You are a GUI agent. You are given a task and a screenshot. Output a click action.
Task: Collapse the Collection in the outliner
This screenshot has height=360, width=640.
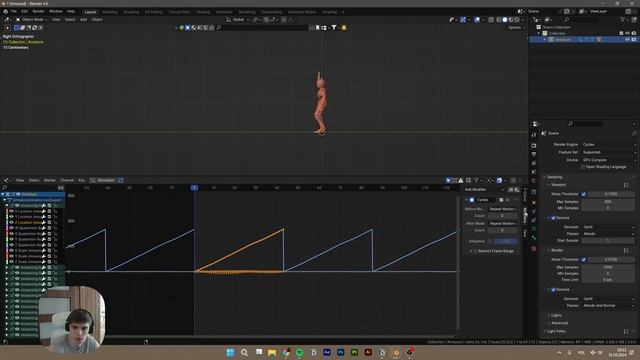[x=539, y=33]
